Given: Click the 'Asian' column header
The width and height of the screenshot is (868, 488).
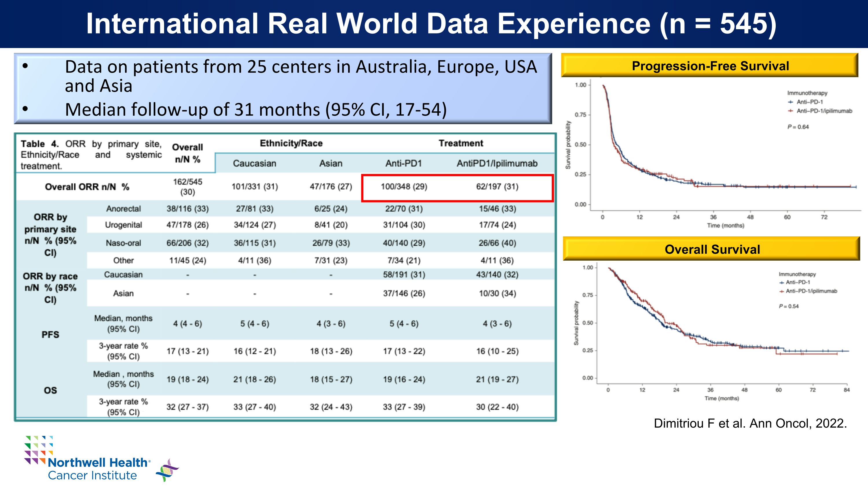Looking at the screenshot, I should [x=330, y=163].
